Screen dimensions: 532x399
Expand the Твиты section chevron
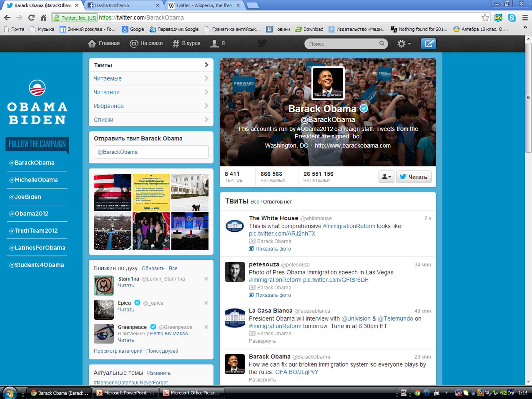[x=206, y=65]
